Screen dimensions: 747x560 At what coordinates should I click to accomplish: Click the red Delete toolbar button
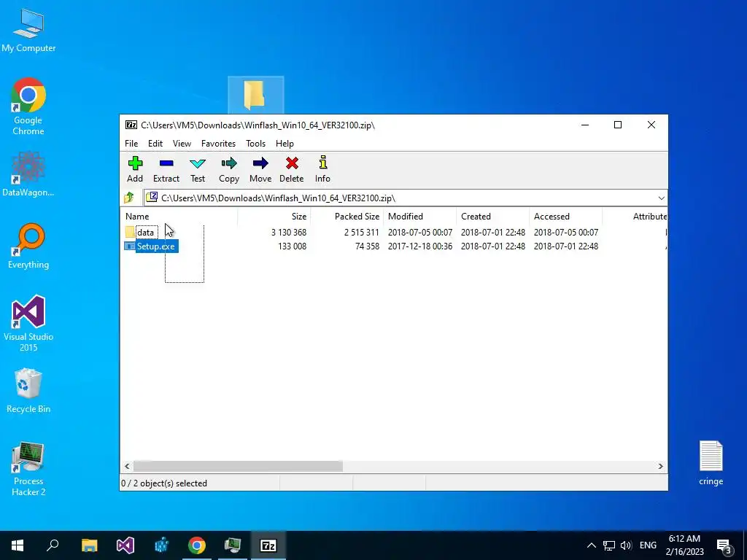coord(292,169)
